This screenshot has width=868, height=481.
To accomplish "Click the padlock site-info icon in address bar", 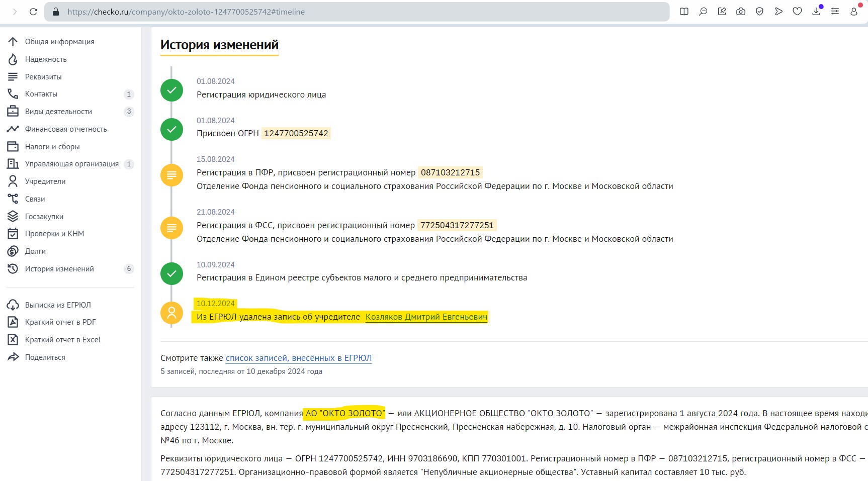I will [56, 12].
